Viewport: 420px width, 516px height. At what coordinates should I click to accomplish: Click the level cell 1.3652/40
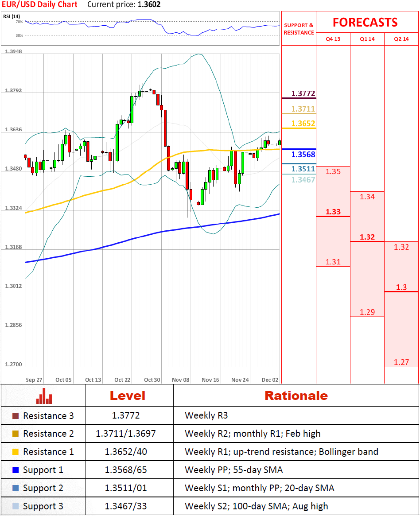(x=126, y=451)
